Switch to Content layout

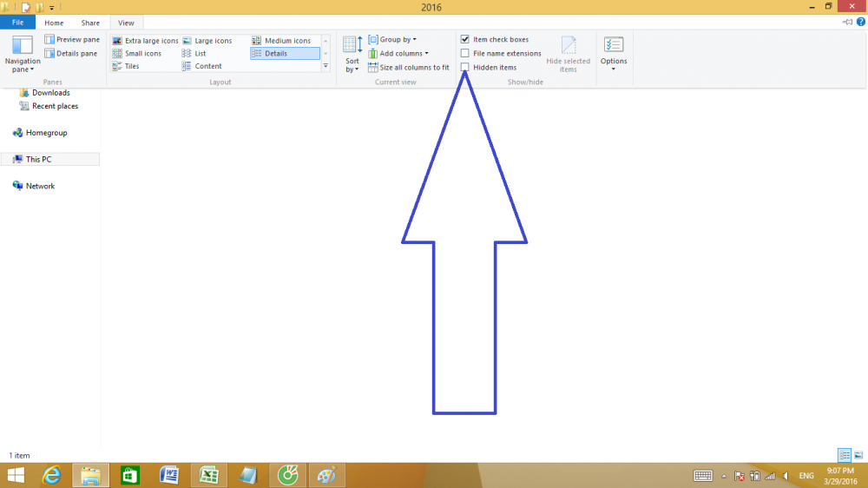pos(201,66)
